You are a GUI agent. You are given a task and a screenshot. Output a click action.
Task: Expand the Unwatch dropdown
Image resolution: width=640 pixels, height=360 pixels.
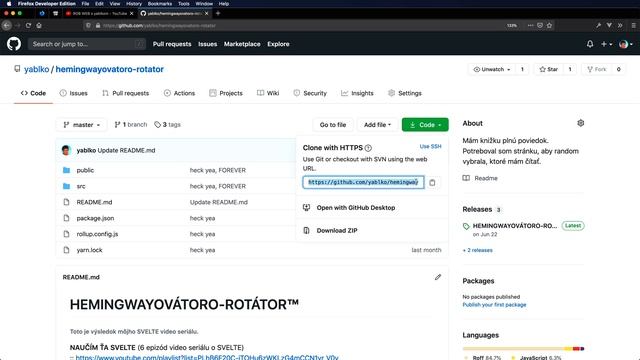(x=492, y=69)
